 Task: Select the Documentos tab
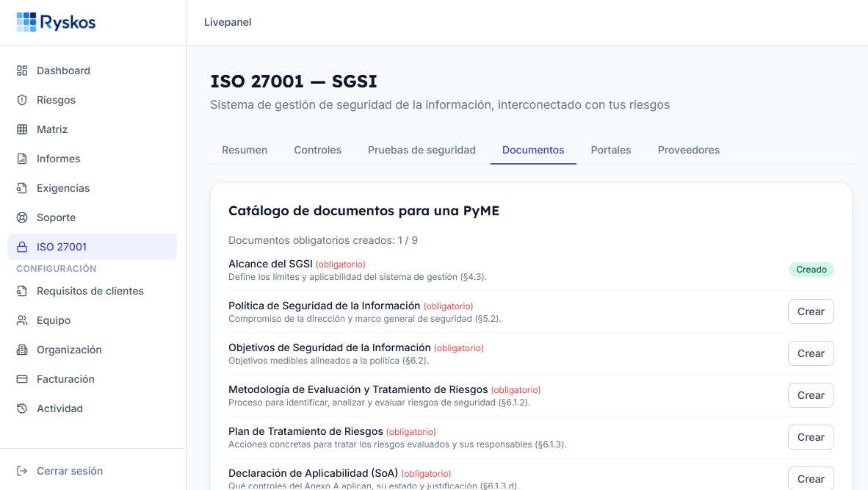pos(533,150)
